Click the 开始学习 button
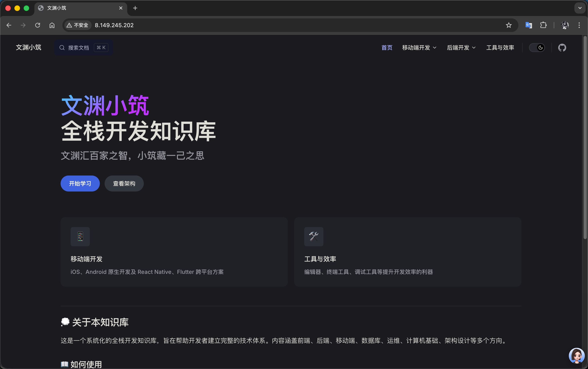 (x=80, y=183)
